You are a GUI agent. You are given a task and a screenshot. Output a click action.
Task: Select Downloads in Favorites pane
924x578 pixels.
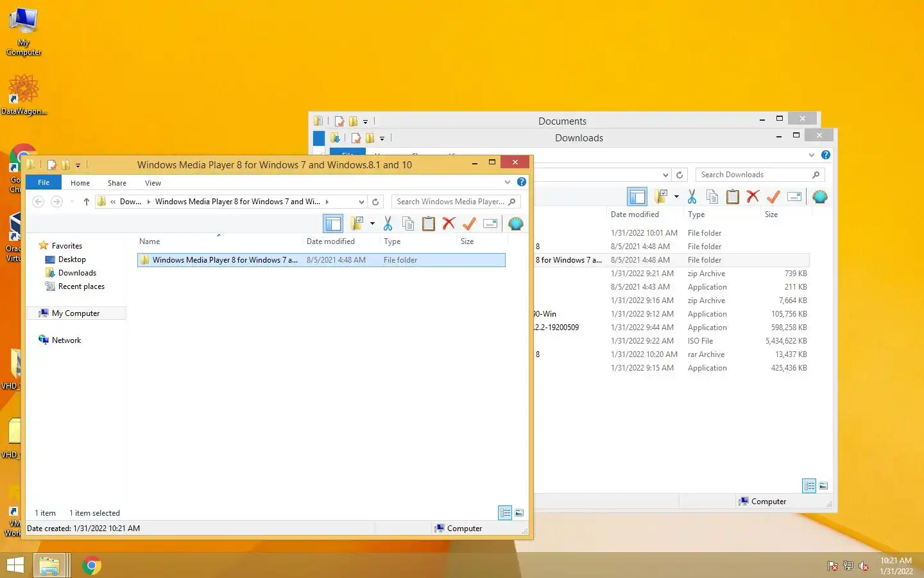77,273
